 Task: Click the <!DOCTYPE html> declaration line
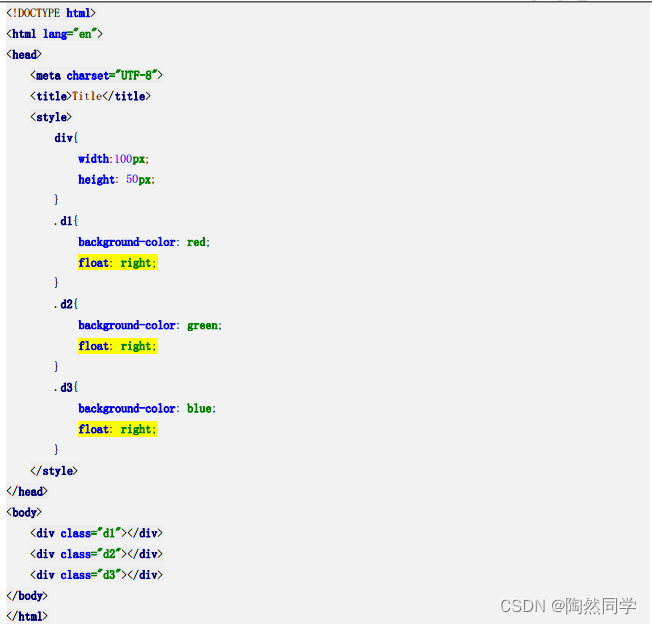pyautogui.click(x=51, y=13)
